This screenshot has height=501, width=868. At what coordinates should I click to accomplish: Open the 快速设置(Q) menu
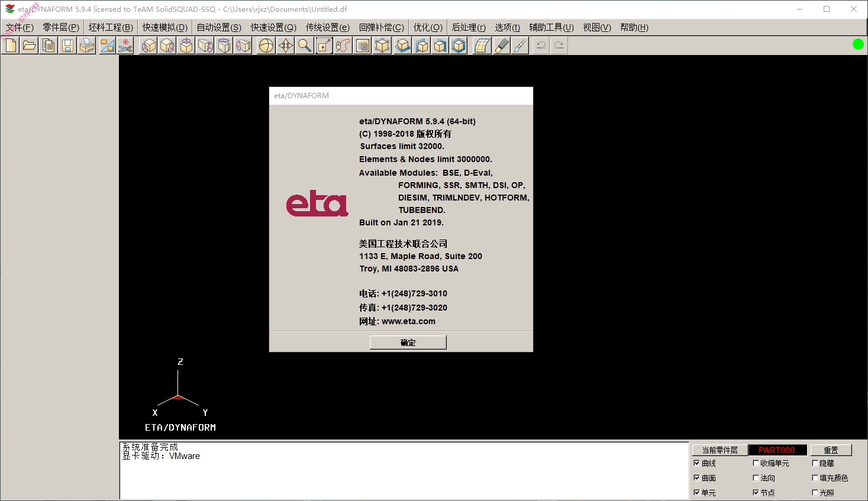pos(273,27)
